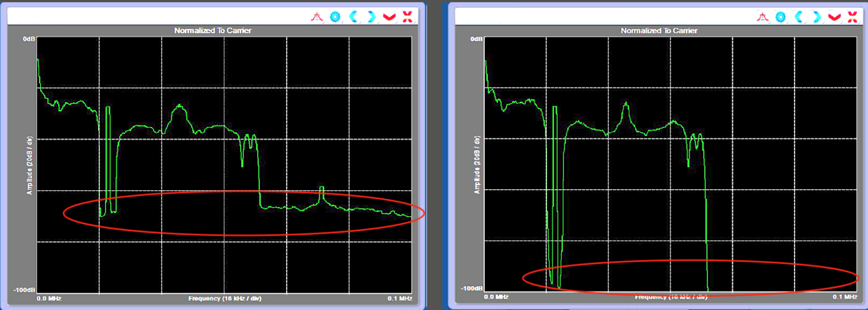Collapse left panel using the red chevron
This screenshot has height=310, width=868.
pos(389,17)
